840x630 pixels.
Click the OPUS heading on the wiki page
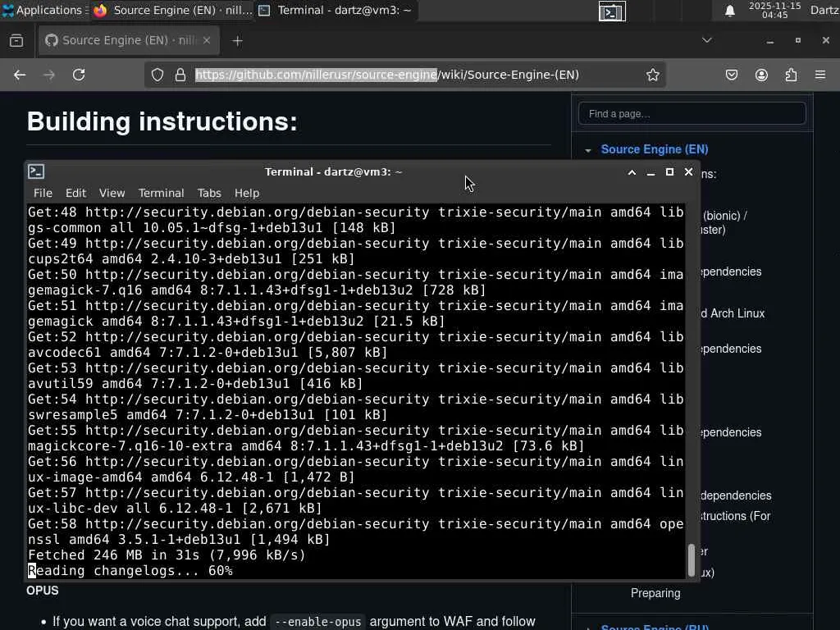(x=43, y=591)
